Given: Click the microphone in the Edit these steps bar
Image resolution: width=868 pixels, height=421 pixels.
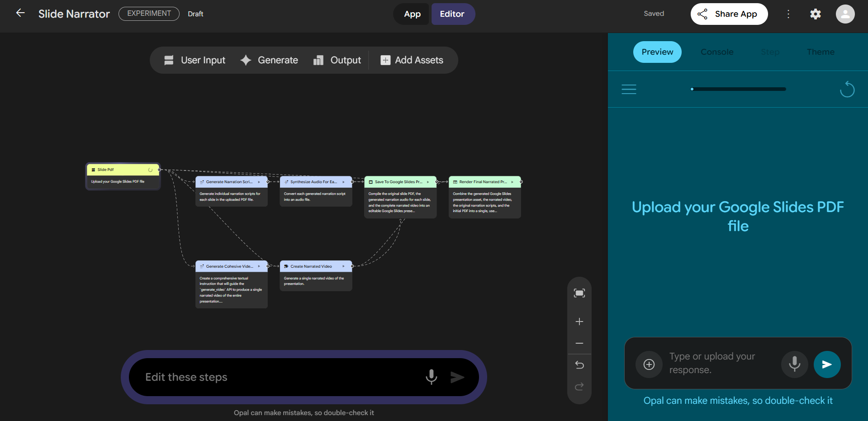Looking at the screenshot, I should tap(431, 377).
